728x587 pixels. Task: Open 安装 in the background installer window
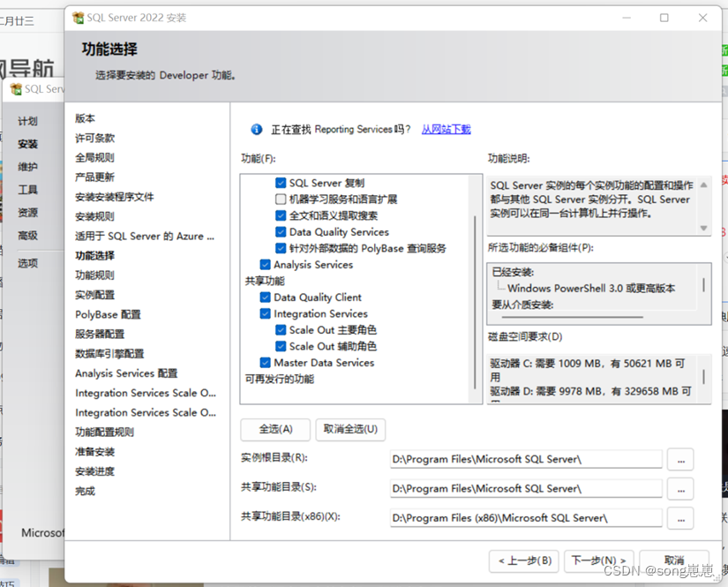pos(28,144)
